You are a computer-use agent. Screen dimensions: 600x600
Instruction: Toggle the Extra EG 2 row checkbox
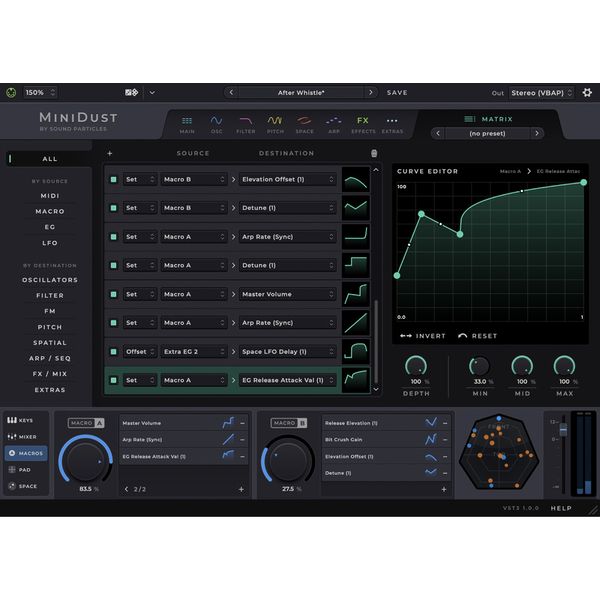(113, 352)
